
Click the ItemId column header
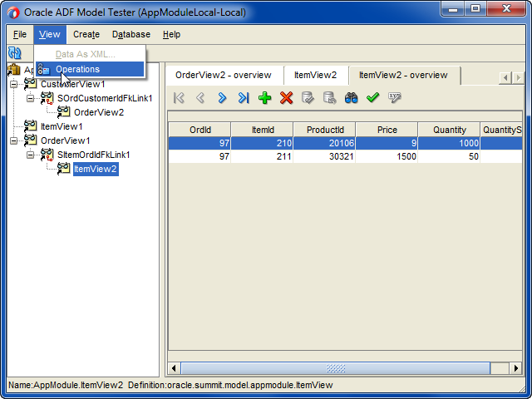[x=263, y=130]
